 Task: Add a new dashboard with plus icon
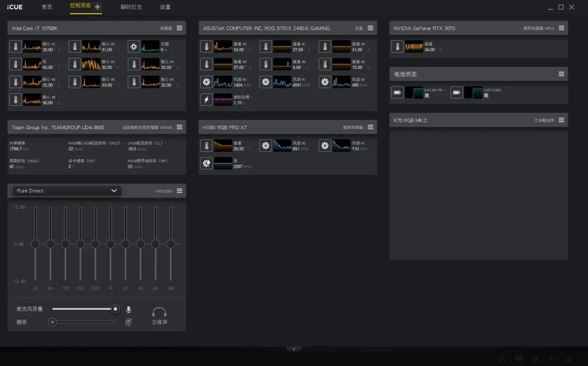[97, 7]
